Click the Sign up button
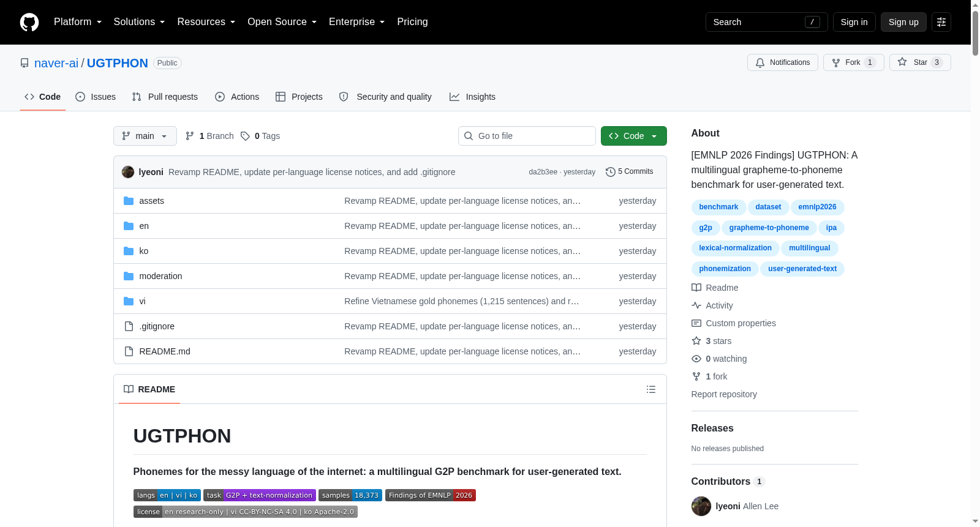This screenshot has width=980, height=527. pyautogui.click(x=903, y=22)
